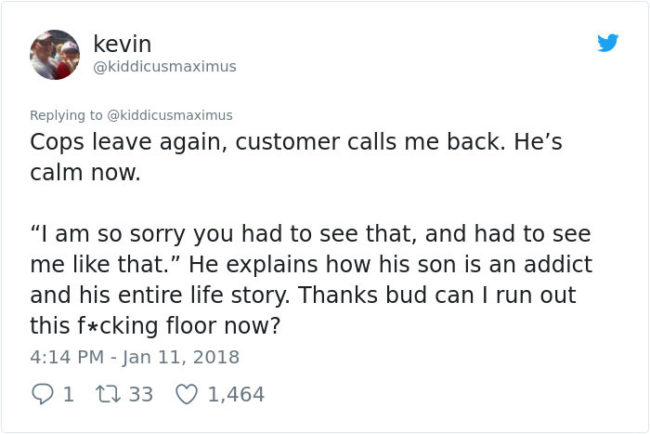Click the display name "kevin"
The width and height of the screenshot is (650, 434).
pos(121,44)
